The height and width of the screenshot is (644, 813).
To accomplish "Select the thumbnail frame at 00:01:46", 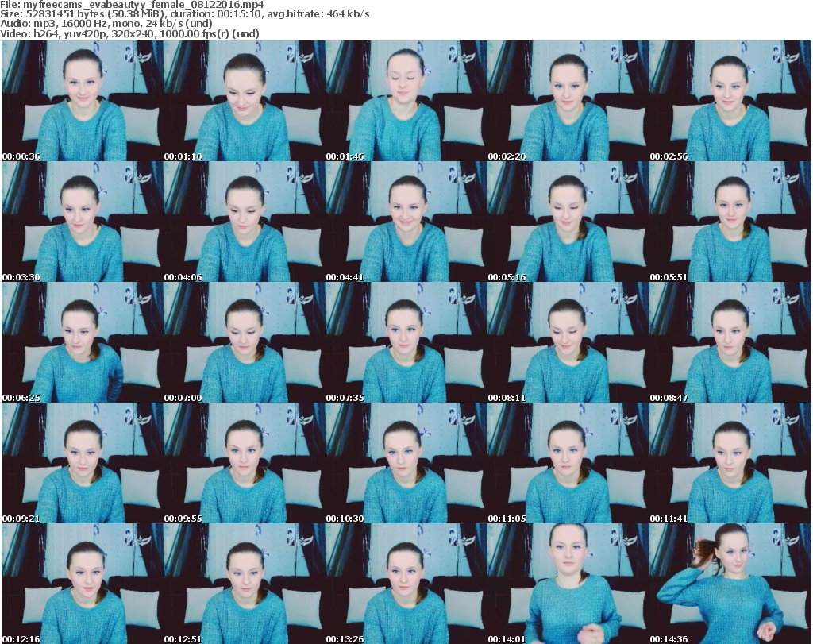I will click(x=406, y=101).
